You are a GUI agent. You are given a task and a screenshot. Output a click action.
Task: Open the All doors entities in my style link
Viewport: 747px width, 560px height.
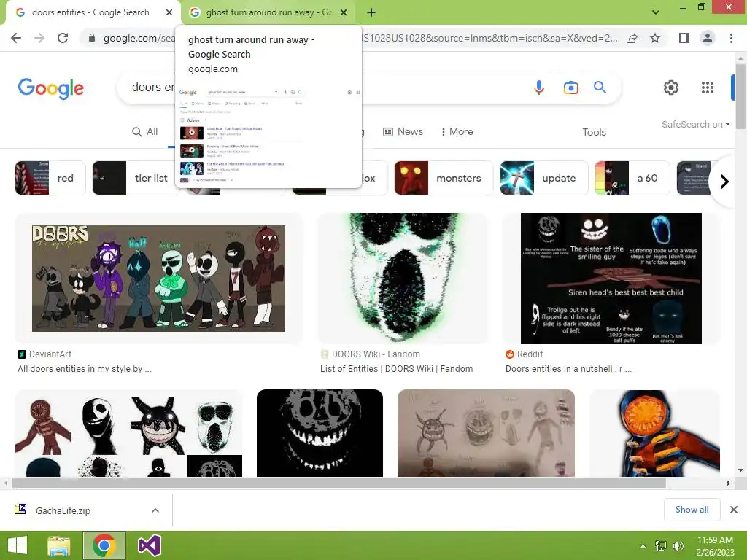click(85, 369)
